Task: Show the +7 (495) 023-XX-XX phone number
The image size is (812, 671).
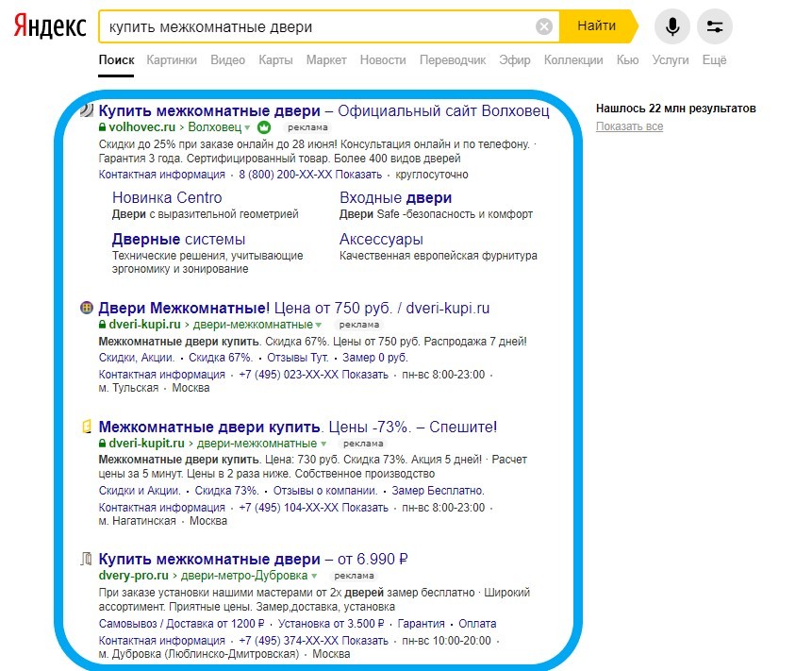Action: [x=313, y=375]
